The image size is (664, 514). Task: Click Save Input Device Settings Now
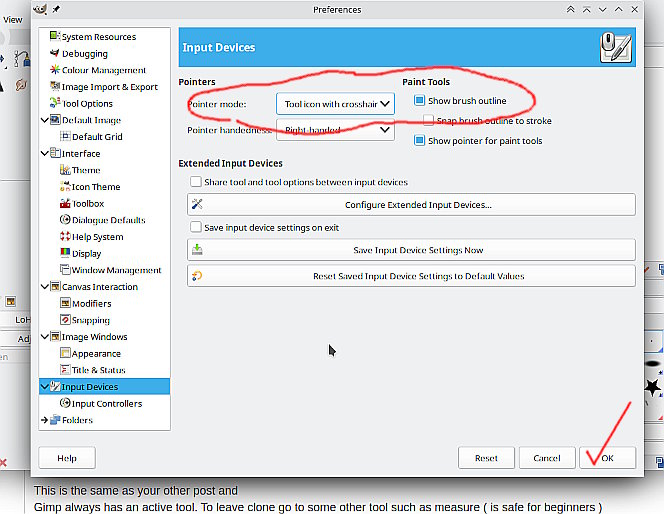click(411, 250)
